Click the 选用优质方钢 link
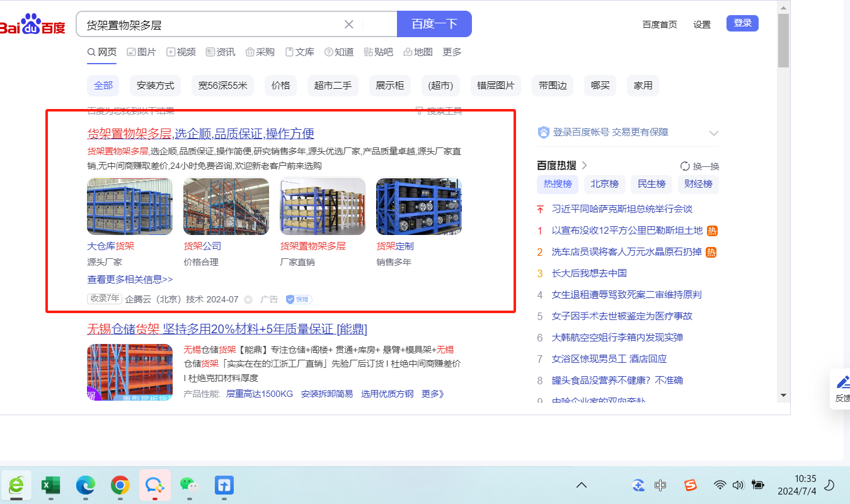 pyautogui.click(x=388, y=394)
